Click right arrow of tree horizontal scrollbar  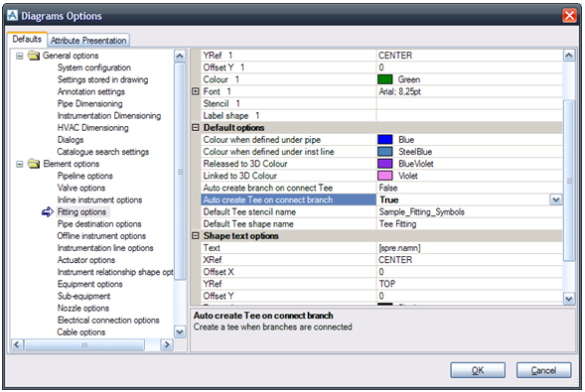pos(167,345)
